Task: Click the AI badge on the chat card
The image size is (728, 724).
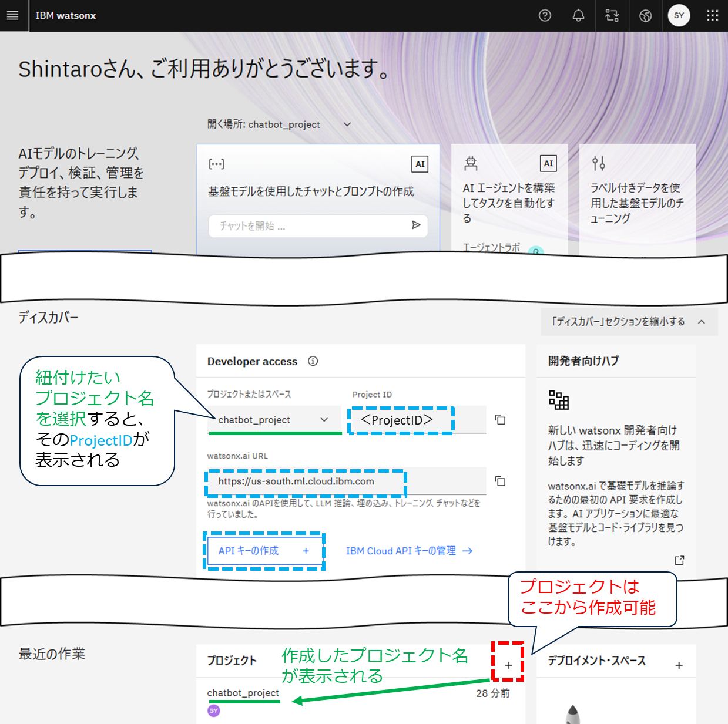Action: click(420, 164)
